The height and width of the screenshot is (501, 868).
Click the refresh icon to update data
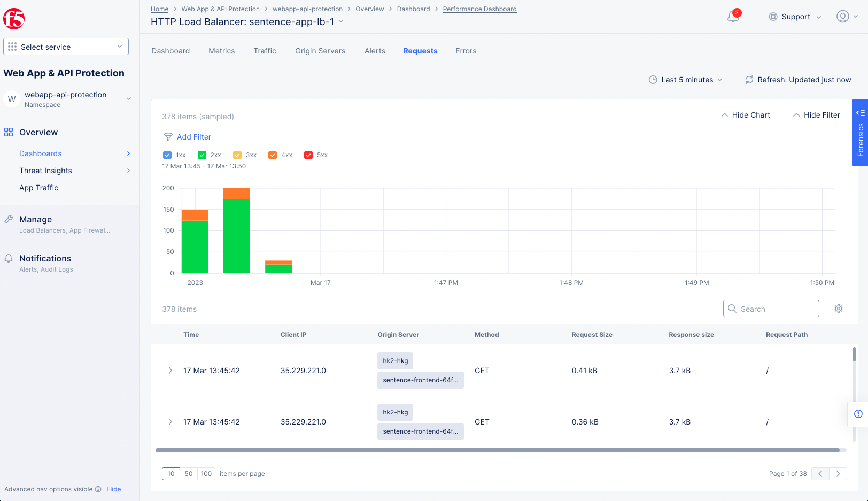click(x=749, y=79)
